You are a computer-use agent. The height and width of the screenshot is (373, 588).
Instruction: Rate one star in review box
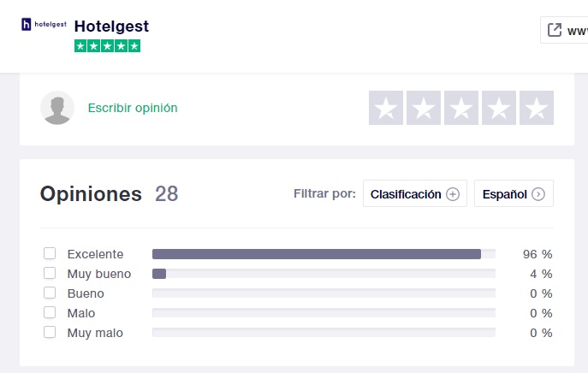click(x=386, y=109)
